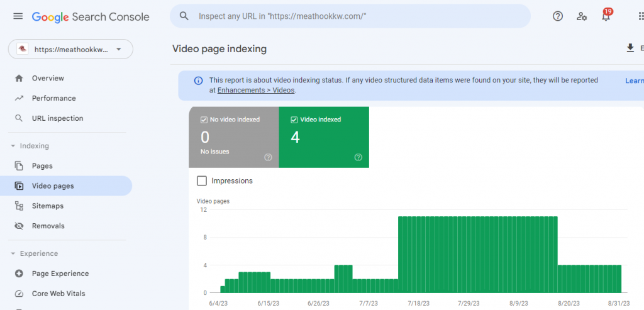Image resolution: width=644 pixels, height=310 pixels.
Task: Follow the Enhancements > Videos link
Action: 256,91
